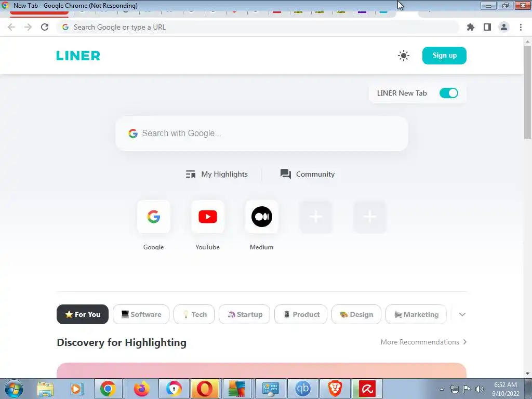Open Avira from the taskbar
Viewport: 532px width, 399px height.
[x=367, y=389]
